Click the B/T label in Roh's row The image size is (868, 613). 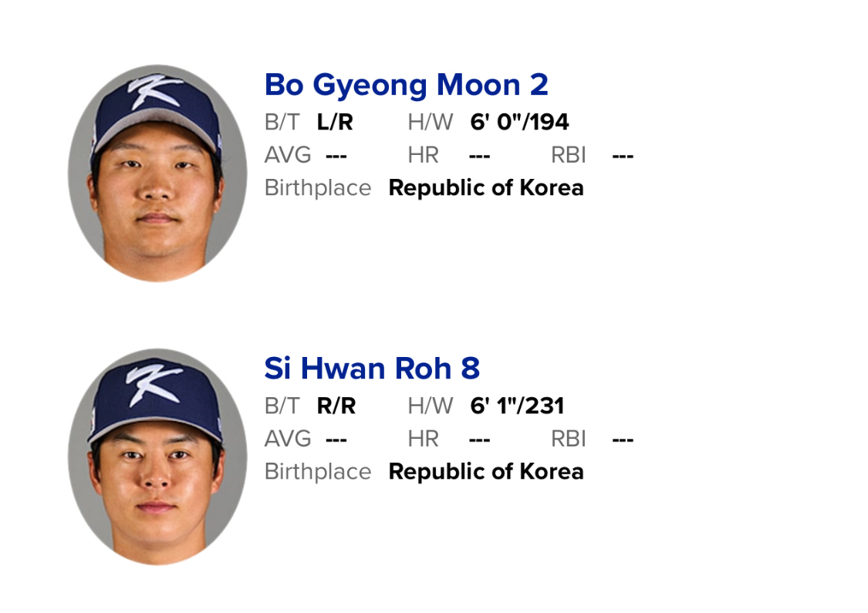pyautogui.click(x=282, y=406)
